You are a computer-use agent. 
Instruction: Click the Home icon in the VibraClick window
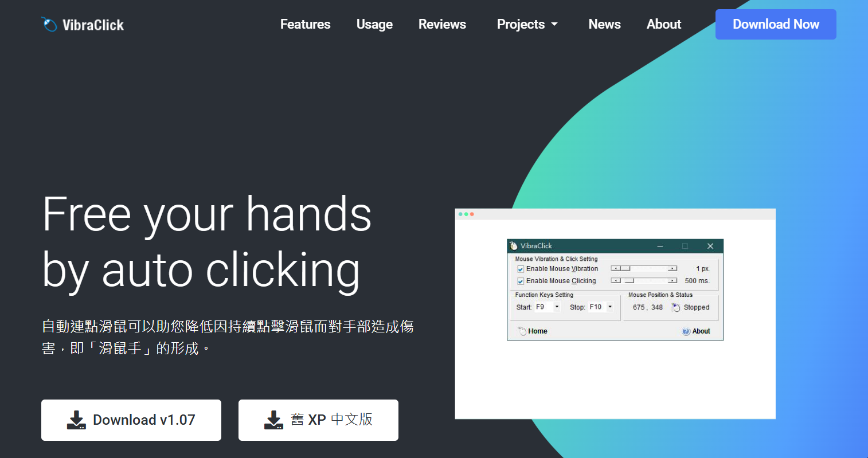tap(522, 331)
